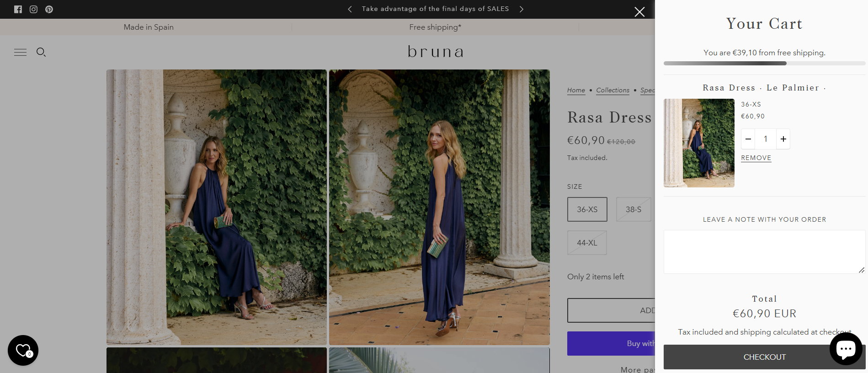Increase cart quantity with plus button
This screenshot has height=373, width=868.
783,139
